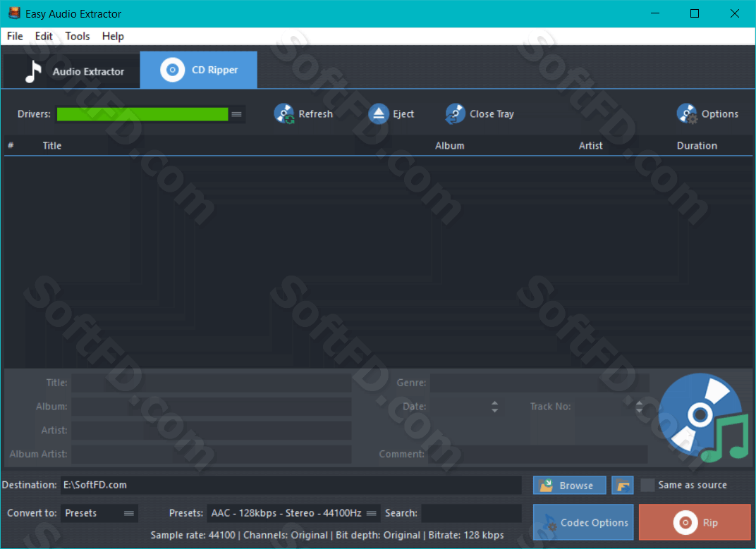Open the File menu
Screen dimensions: 756x549
[x=15, y=36]
